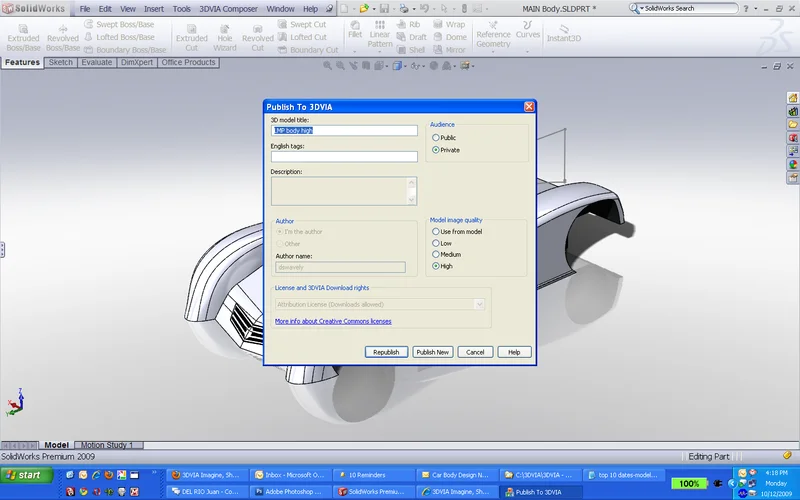The height and width of the screenshot is (500, 800).
Task: Select the Public audience option
Action: coord(436,137)
